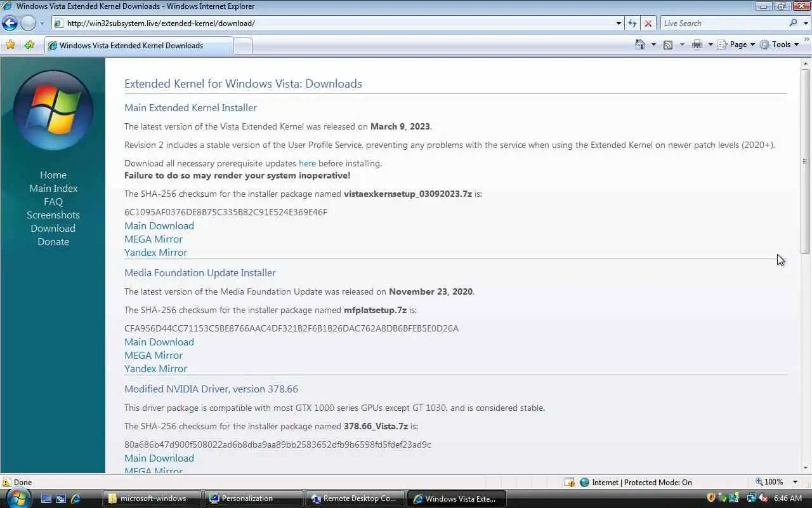Click Yandex Mirror for Extended Kernel Installer
812x508 pixels.
coord(155,253)
